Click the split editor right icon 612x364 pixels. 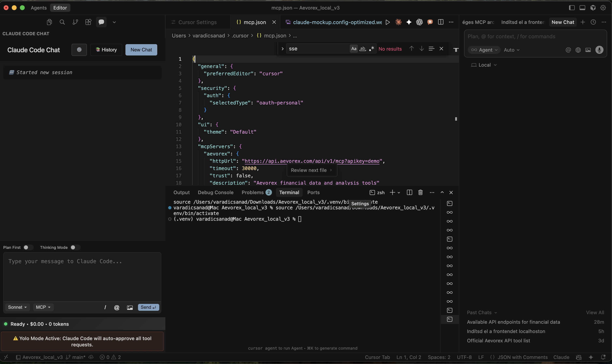441,22
